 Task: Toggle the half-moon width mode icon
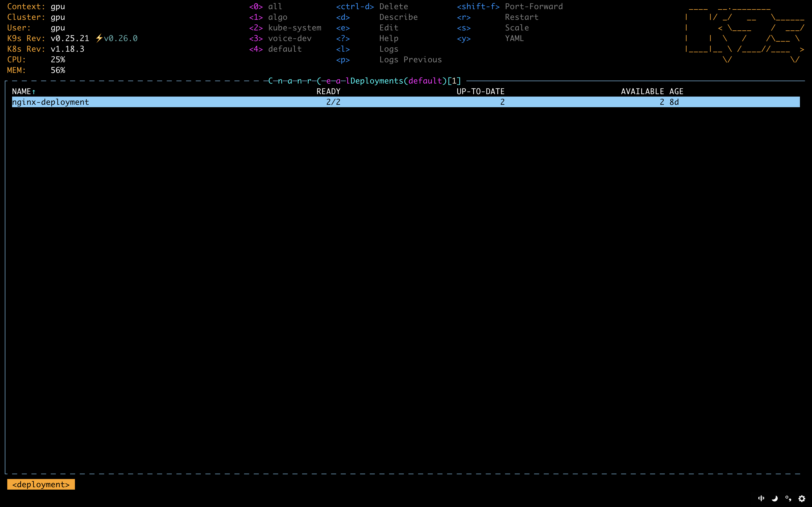pyautogui.click(x=775, y=498)
